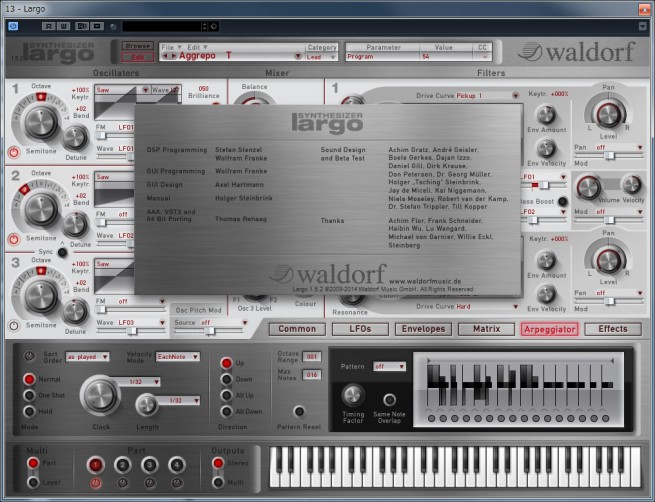
Task: Click oscillator 1 Detune knob
Action: tap(76, 139)
